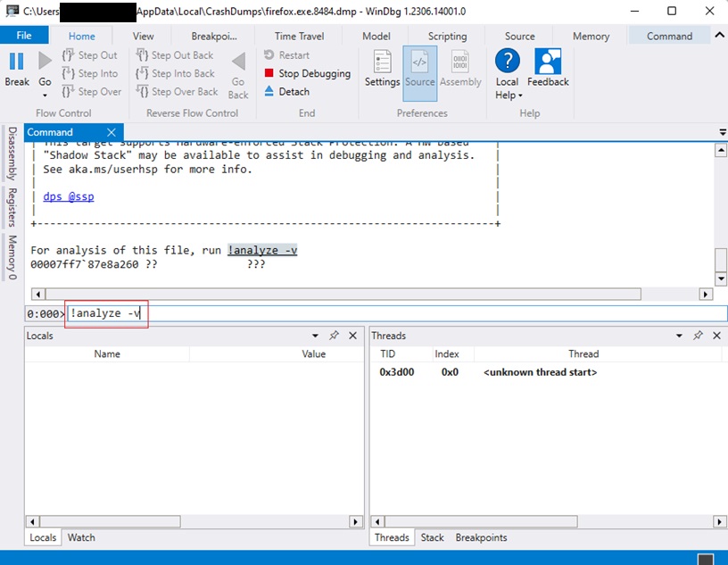Image resolution: width=728 pixels, height=565 pixels.
Task: Open the Settings icon in Preferences
Action: point(382,62)
